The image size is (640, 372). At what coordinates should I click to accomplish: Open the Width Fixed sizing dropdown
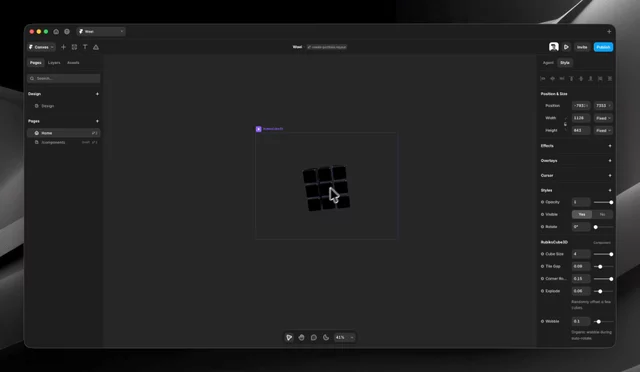tap(603, 118)
